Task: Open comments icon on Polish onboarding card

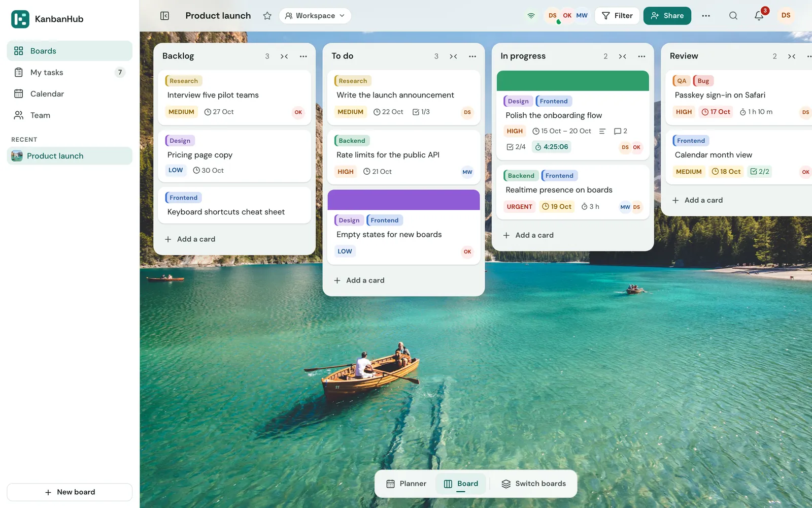Action: click(621, 131)
